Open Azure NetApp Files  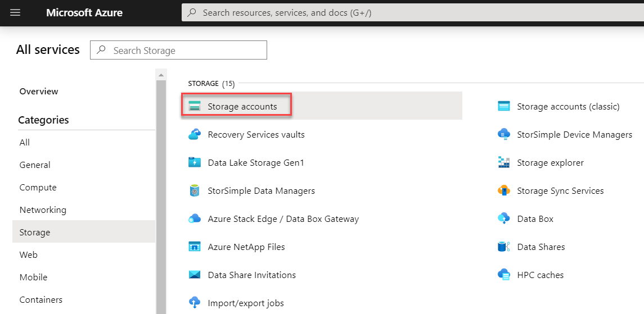246,247
